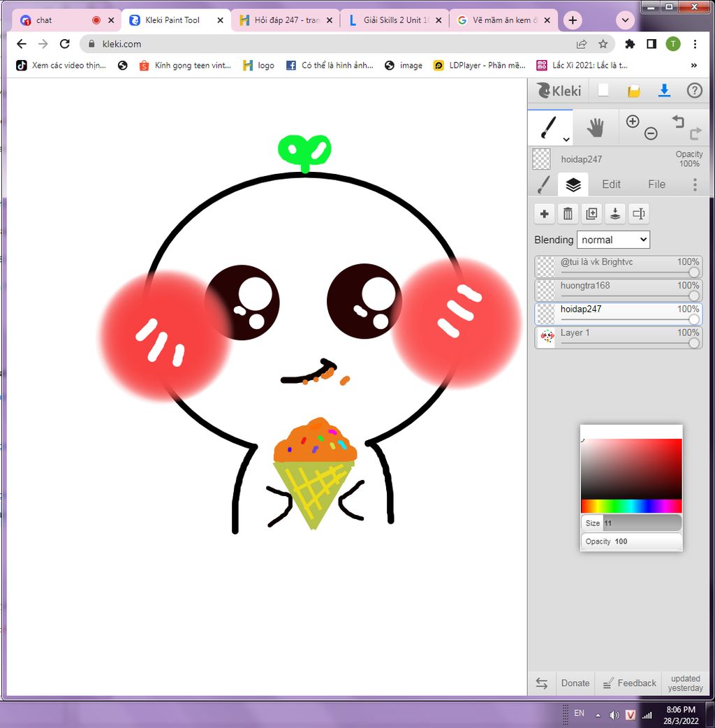Undo the last stroke
The height and width of the screenshot is (728, 715).
pyautogui.click(x=678, y=122)
